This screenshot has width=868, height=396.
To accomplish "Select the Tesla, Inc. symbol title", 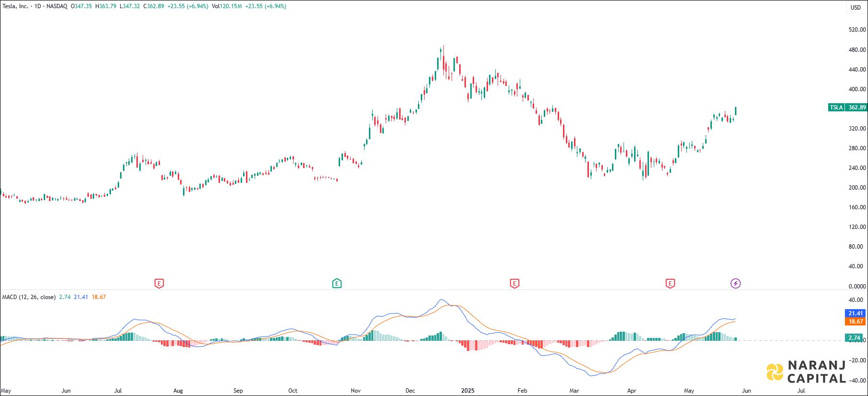I will (15, 6).
